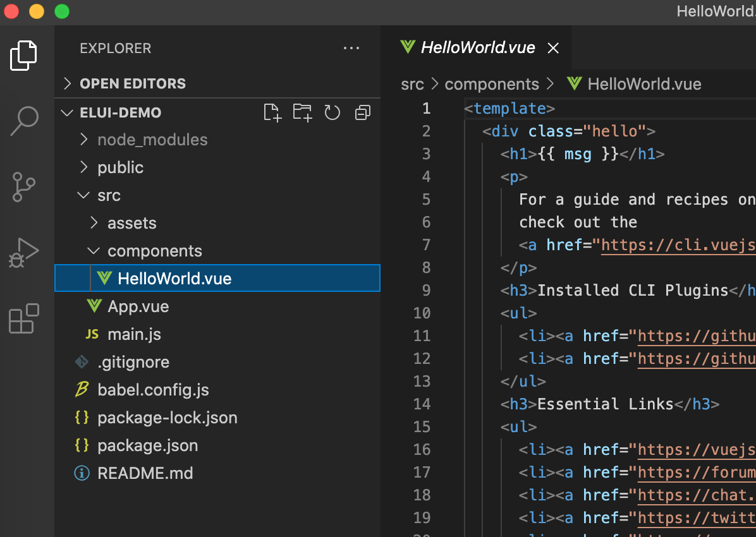
Task: Click the HelloWorld.vue breadcrumb segment
Action: (x=633, y=85)
